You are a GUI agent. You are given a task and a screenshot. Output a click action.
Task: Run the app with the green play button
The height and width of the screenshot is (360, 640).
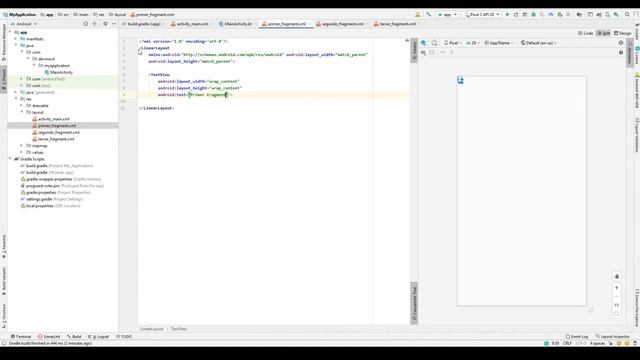(507, 14)
